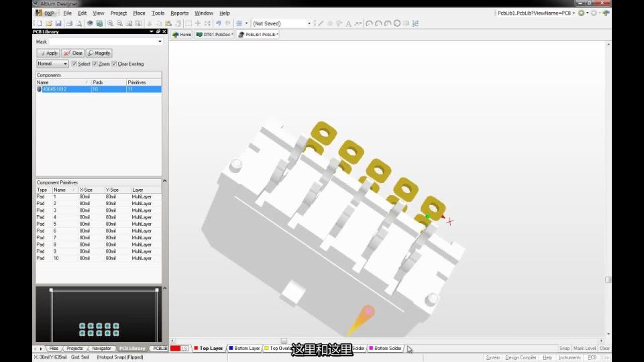Select the place string text tool
This screenshot has width=644, height=362.
[348, 23]
